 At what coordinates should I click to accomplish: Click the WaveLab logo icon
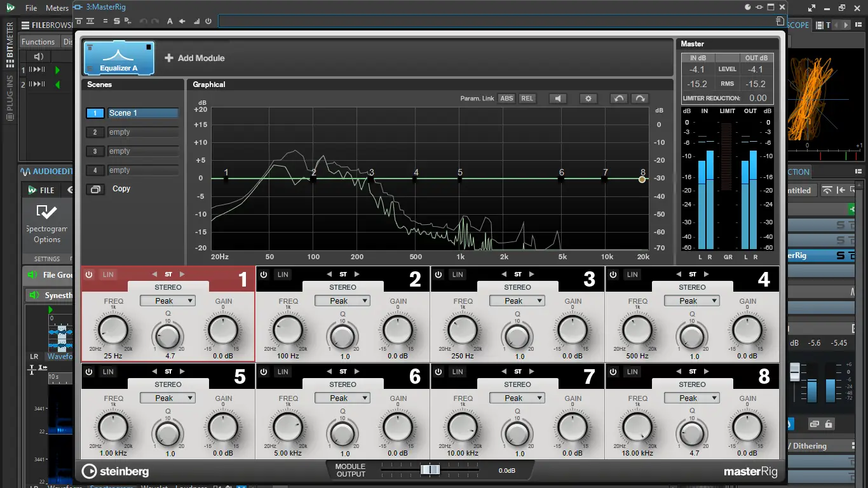10,8
